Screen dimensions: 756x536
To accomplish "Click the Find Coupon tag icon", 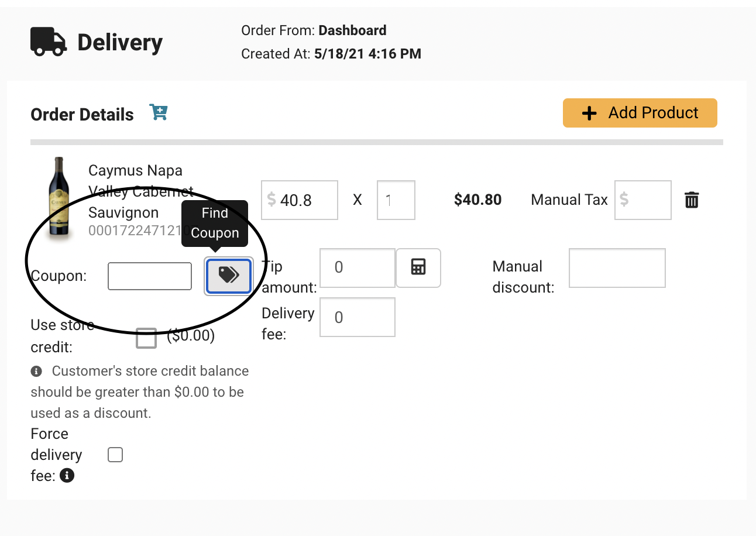I will coord(229,276).
